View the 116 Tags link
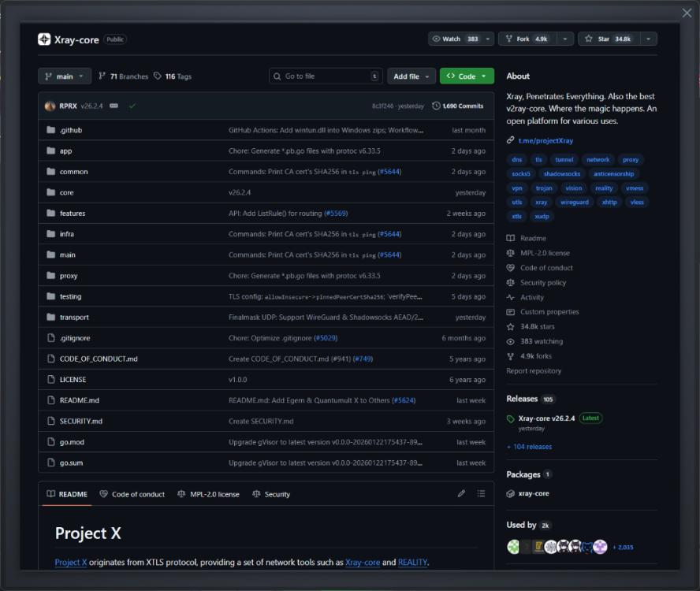The width and height of the screenshot is (700, 591). [x=173, y=76]
